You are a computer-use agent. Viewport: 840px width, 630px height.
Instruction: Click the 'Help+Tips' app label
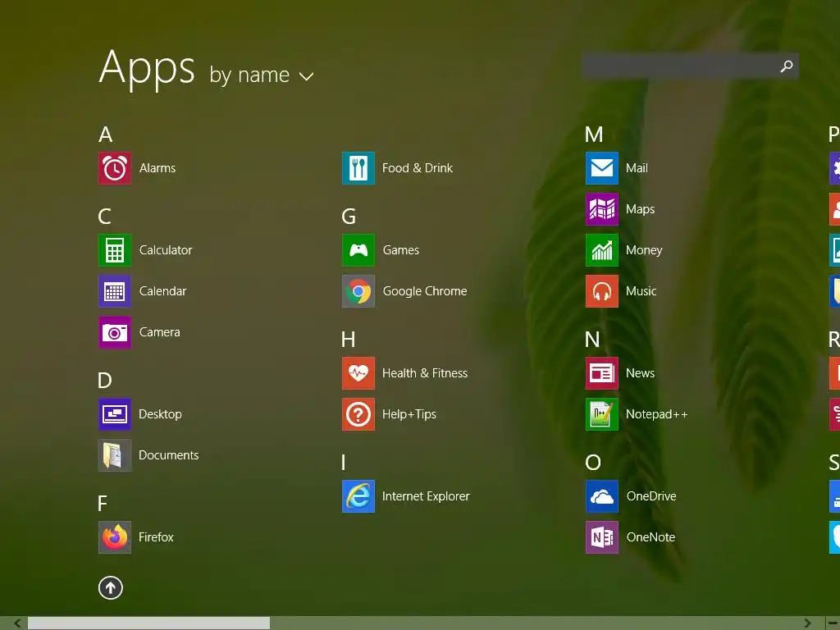(409, 414)
